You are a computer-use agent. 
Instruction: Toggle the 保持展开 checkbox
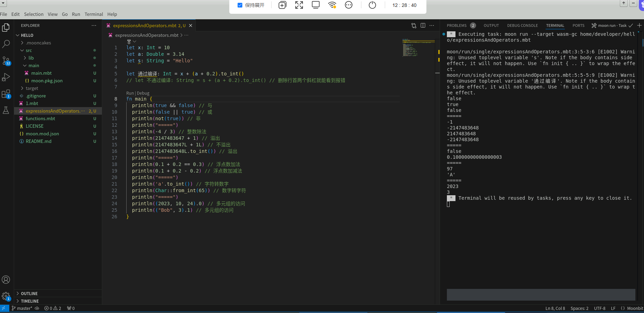240,5
